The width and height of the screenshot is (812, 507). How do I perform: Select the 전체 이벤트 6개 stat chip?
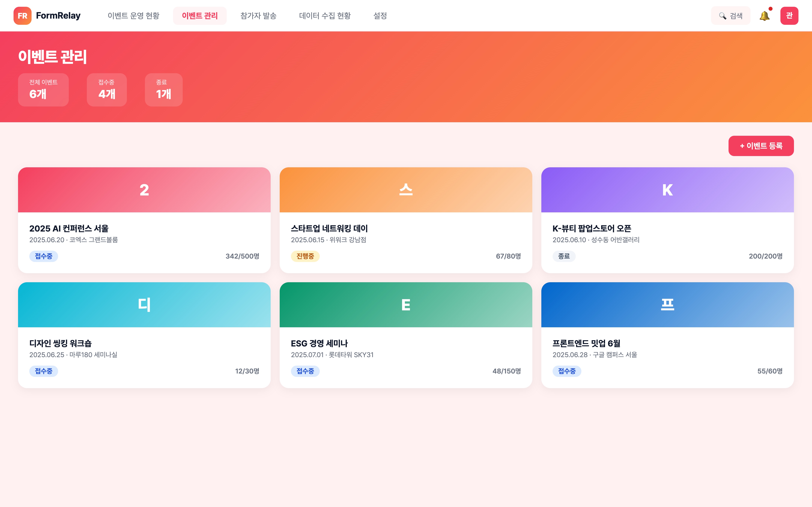(43, 90)
